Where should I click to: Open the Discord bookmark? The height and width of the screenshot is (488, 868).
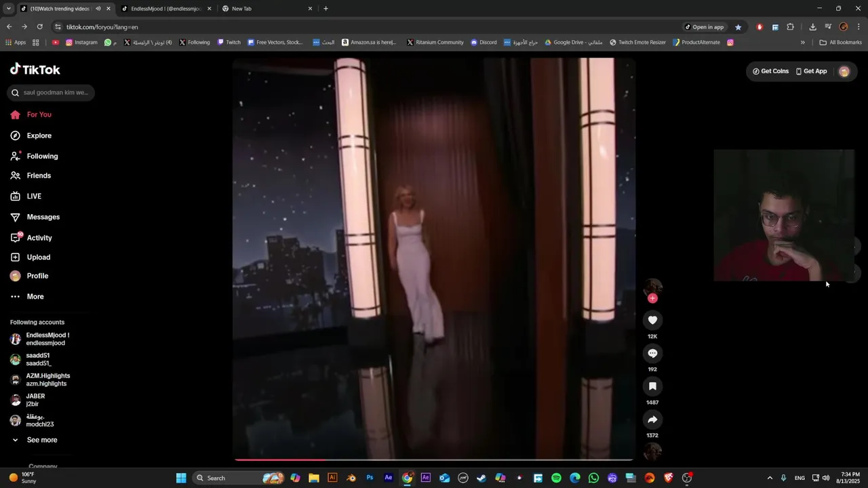[484, 42]
